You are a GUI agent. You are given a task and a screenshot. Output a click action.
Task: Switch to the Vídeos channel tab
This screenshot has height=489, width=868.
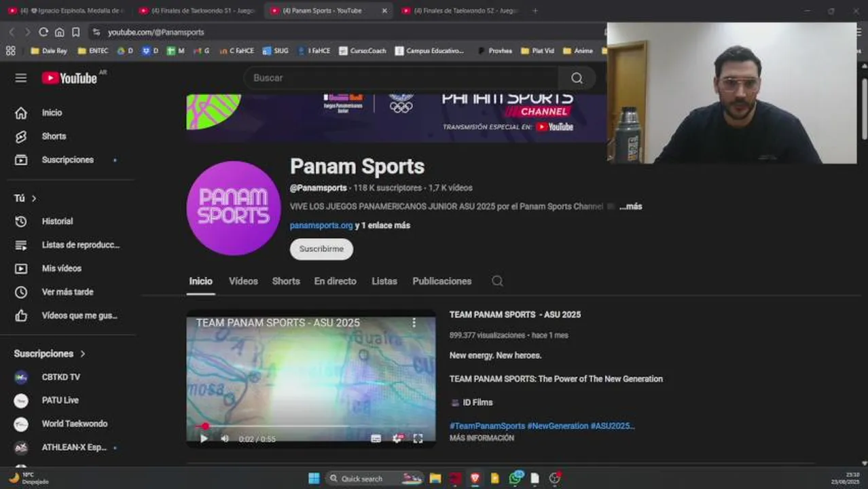pos(243,281)
